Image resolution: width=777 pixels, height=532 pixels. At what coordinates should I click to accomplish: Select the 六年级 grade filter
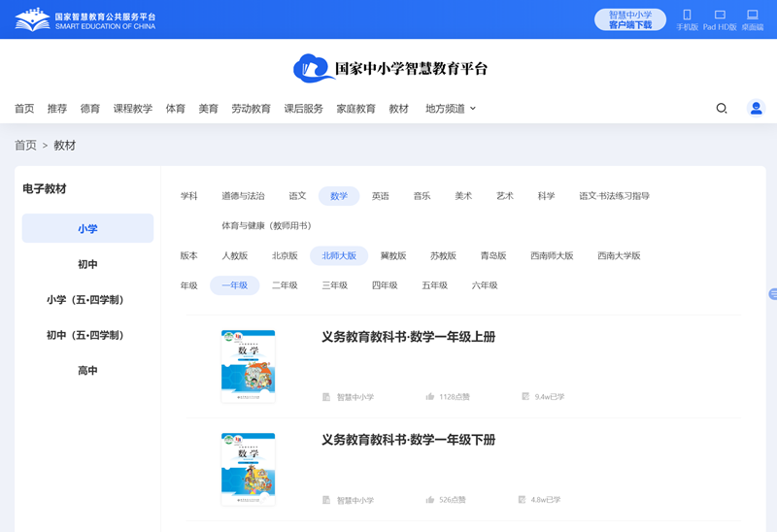pyautogui.click(x=485, y=285)
